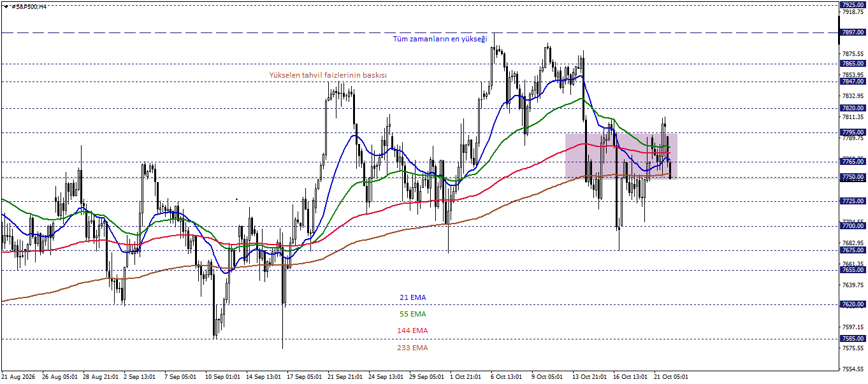Click the 7918.75 price scale value
The width and height of the screenshot is (868, 384).
(x=853, y=12)
